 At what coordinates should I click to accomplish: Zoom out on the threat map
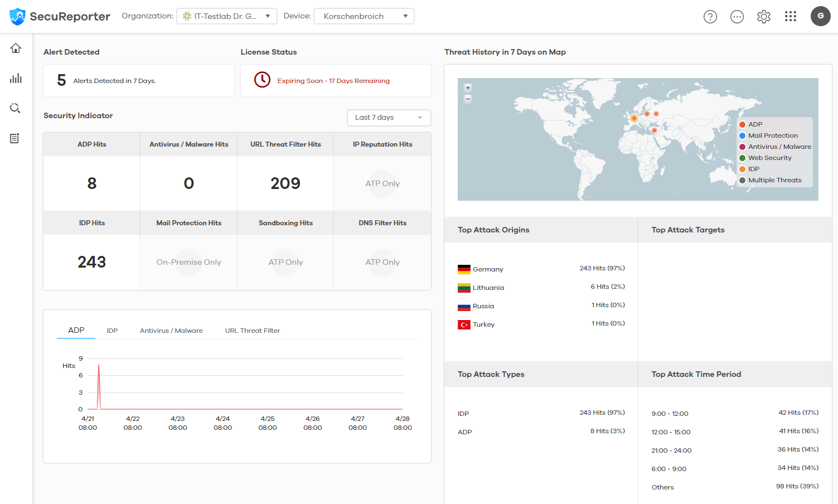(x=468, y=99)
